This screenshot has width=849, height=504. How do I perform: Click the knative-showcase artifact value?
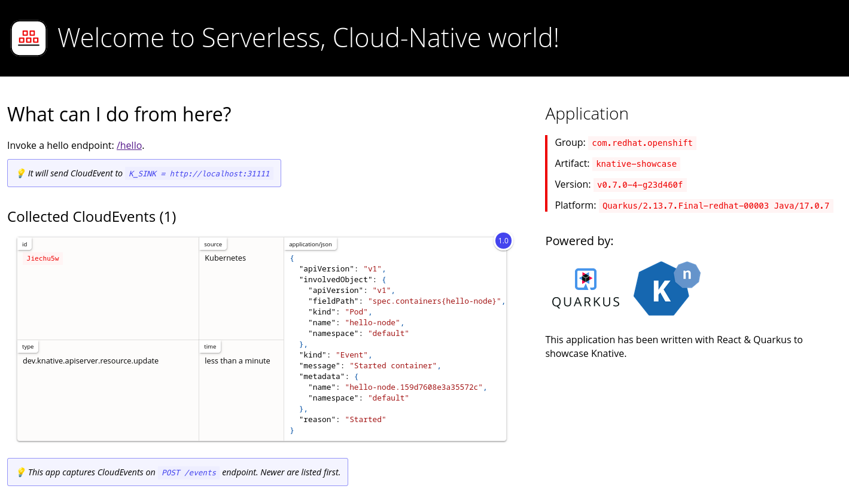(636, 164)
